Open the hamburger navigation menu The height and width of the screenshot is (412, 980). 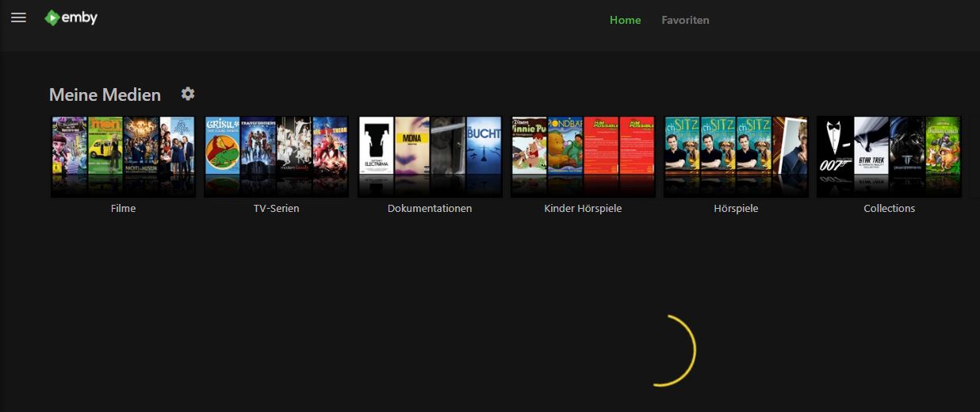(18, 17)
